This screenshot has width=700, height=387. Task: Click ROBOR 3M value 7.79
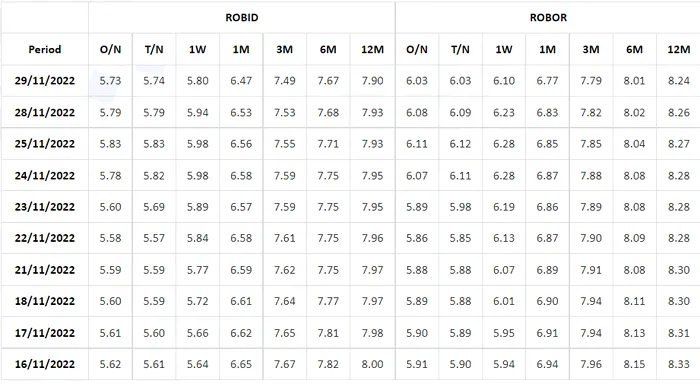coord(591,81)
